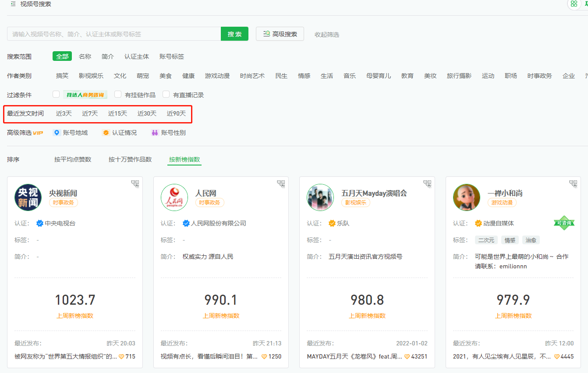
Task: Click the menu collapse icon beside 视频号搜索
Action: 13,4
